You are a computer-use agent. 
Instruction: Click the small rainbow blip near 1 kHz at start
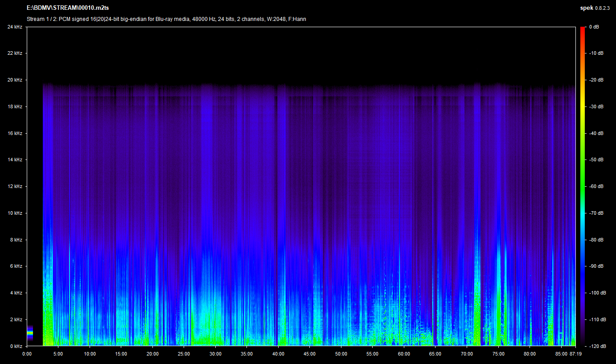pyautogui.click(x=30, y=332)
